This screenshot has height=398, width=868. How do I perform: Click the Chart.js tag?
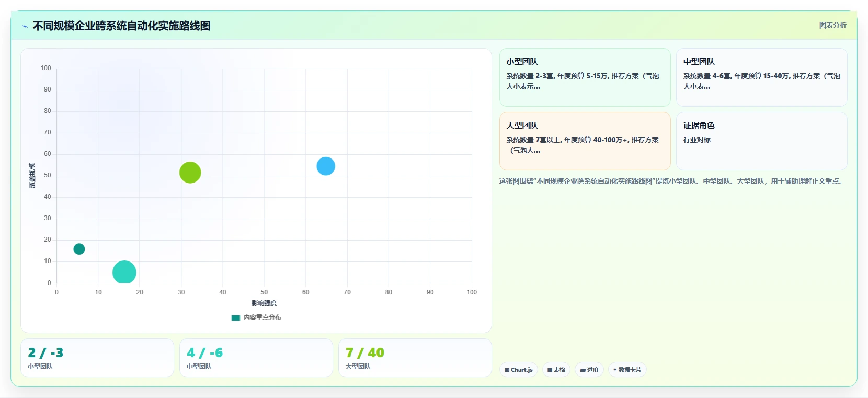519,370
